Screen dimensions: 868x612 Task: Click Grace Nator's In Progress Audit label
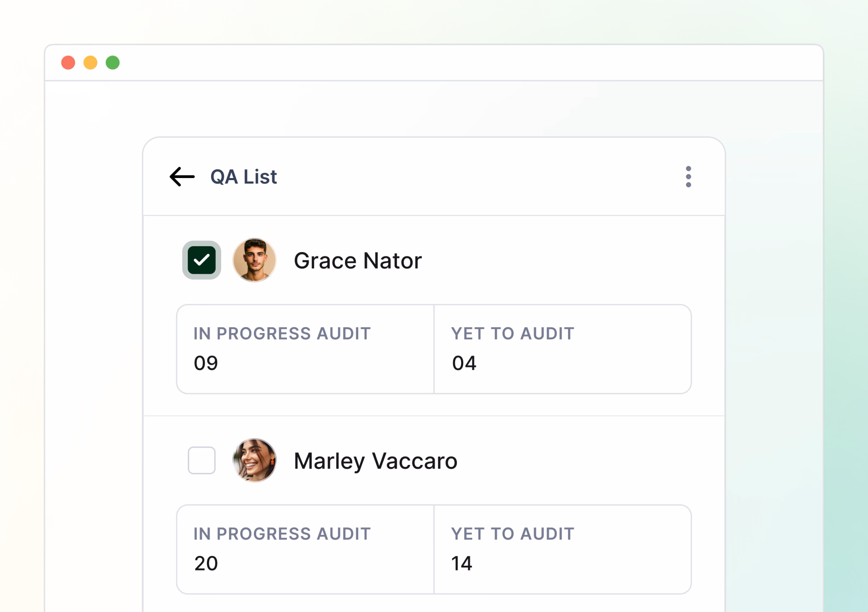point(282,334)
